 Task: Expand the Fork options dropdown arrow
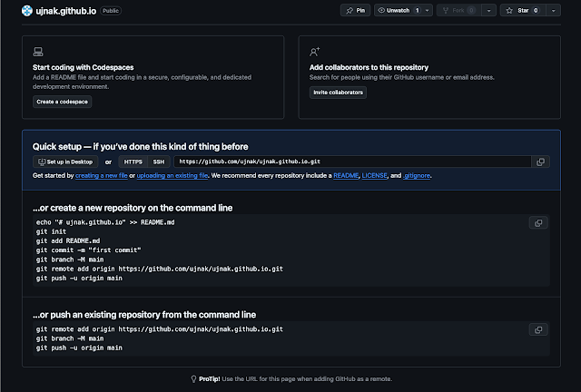tap(489, 11)
